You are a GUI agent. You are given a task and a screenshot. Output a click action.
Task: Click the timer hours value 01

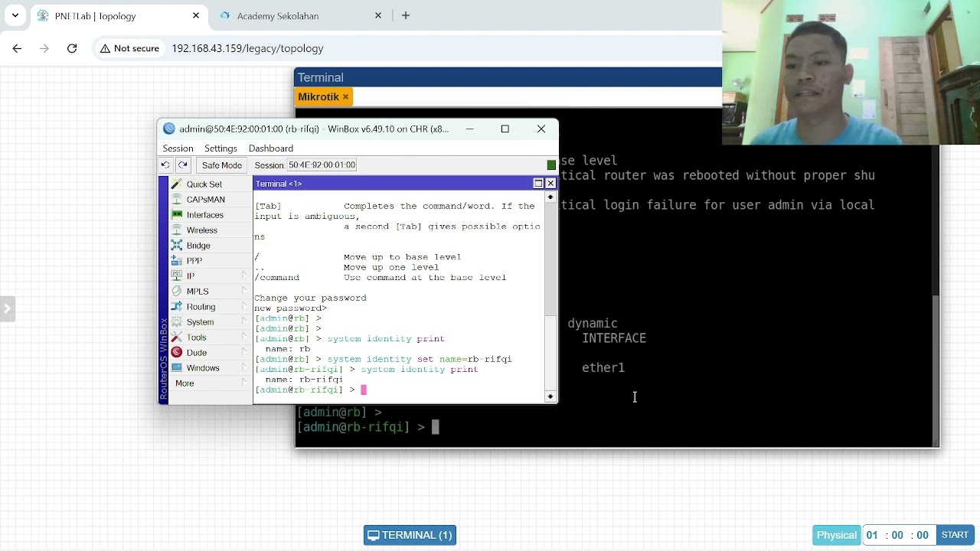click(872, 535)
